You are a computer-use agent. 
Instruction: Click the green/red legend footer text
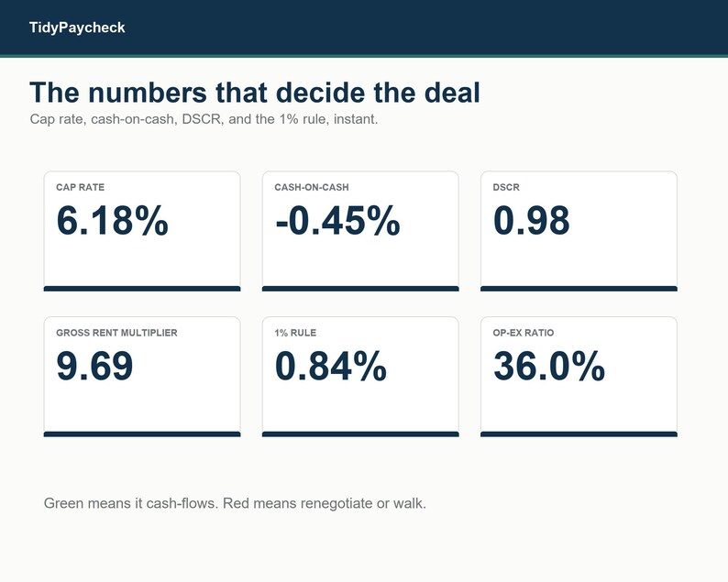(x=235, y=503)
